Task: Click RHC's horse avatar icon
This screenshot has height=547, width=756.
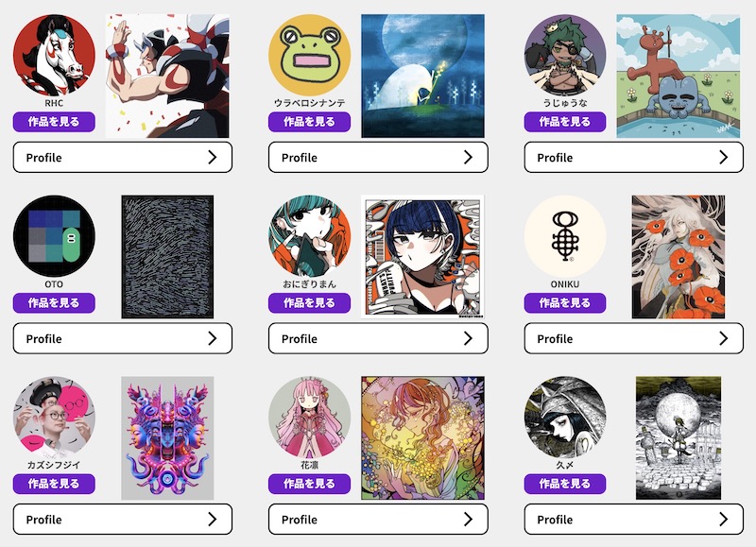Action: click(54, 56)
